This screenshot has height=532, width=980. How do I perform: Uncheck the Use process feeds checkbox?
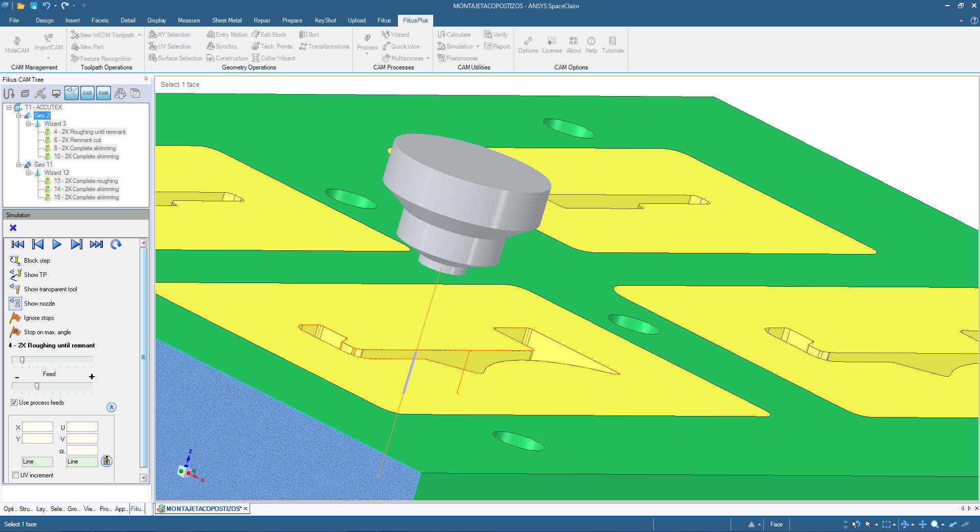point(14,402)
